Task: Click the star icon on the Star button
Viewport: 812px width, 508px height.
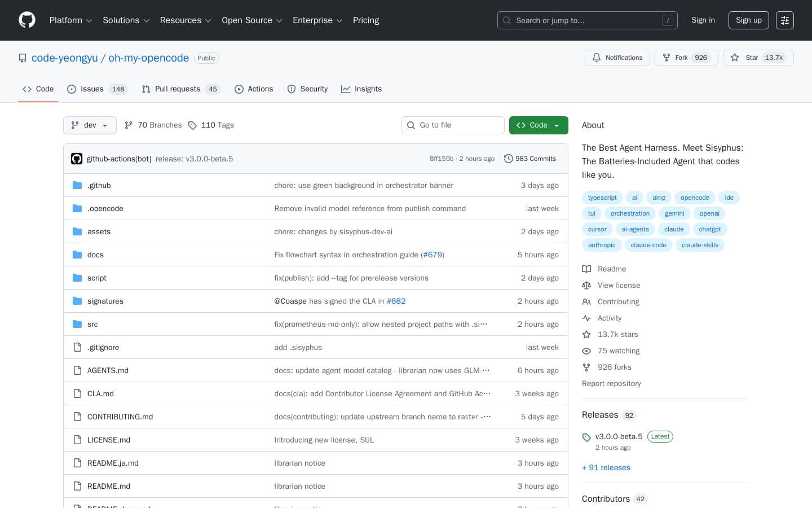Action: point(735,58)
